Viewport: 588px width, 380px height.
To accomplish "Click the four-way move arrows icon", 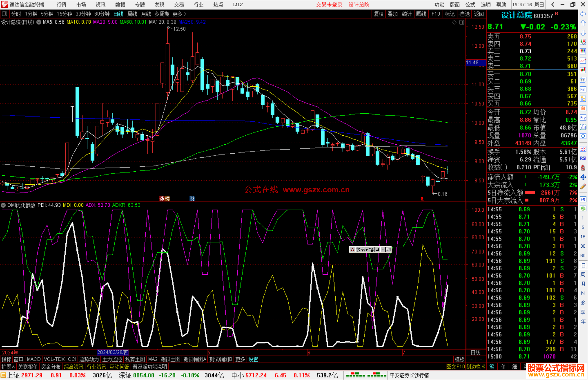I will coord(583,177).
